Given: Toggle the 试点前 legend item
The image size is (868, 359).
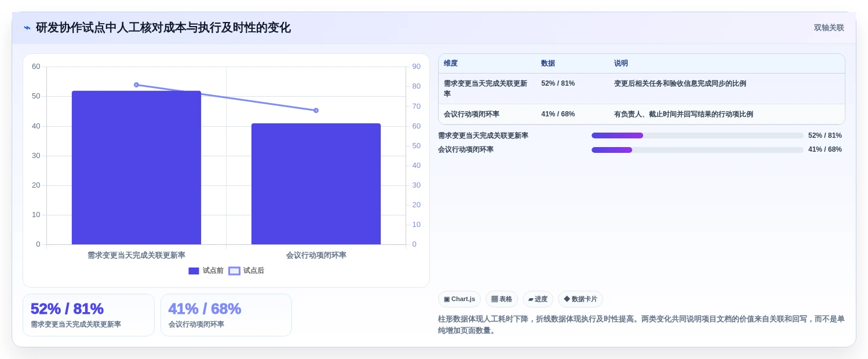Looking at the screenshot, I should (x=206, y=271).
